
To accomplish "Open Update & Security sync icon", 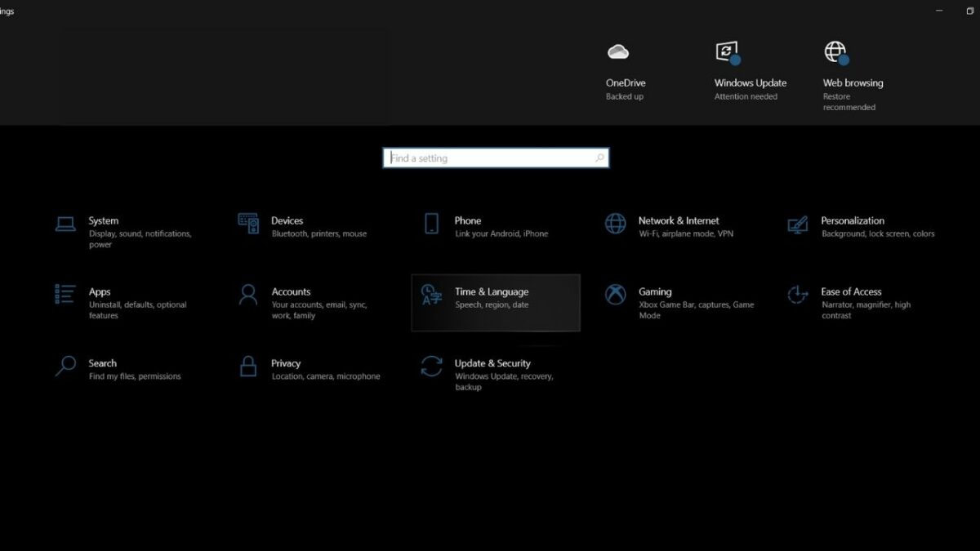I will (x=431, y=367).
